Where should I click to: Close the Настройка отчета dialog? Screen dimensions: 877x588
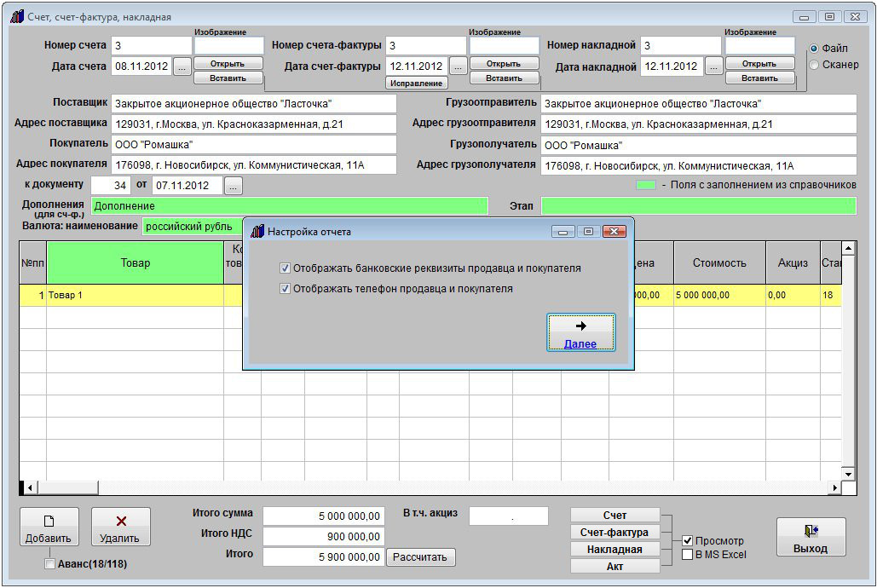(614, 232)
